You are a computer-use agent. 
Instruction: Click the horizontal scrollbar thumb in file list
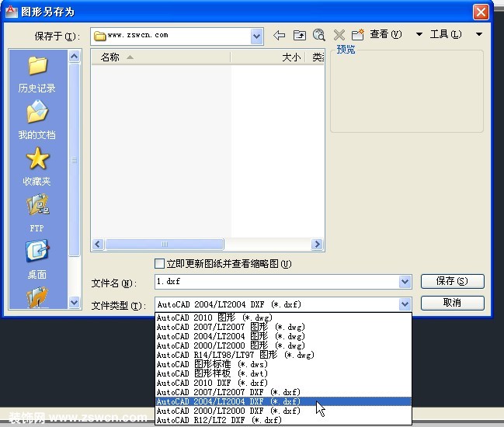click(x=165, y=245)
